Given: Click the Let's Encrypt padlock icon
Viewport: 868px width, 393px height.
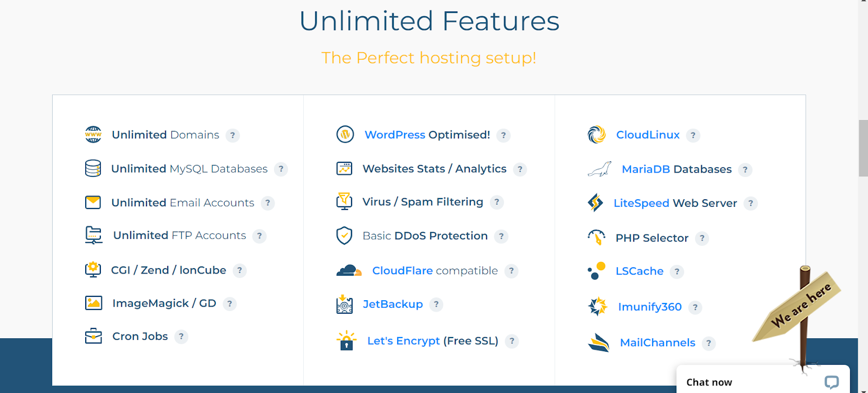Looking at the screenshot, I should 346,341.
